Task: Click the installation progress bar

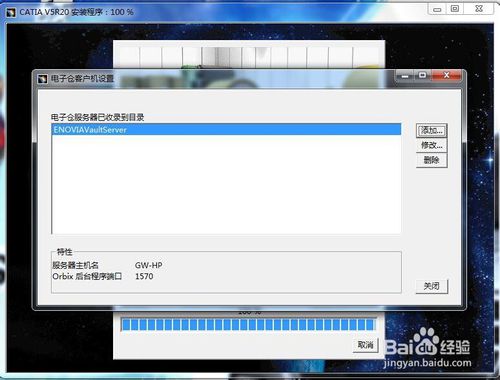Action: (x=248, y=324)
